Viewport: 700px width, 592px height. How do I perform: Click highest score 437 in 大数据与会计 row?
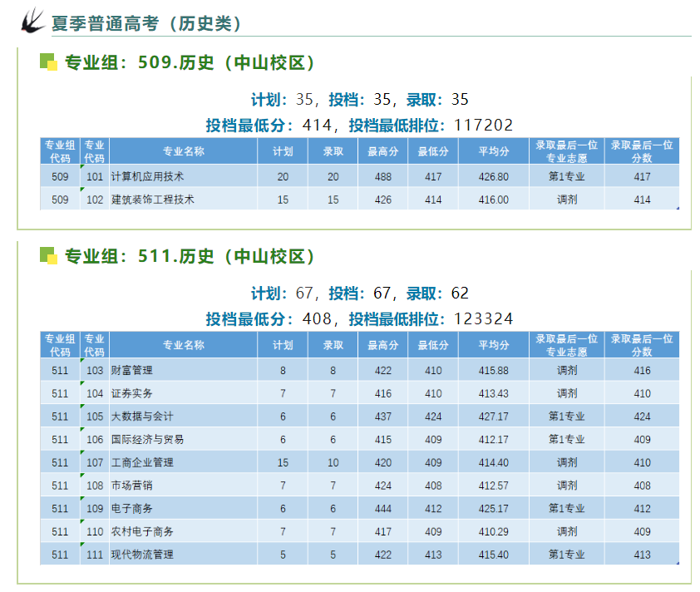[x=383, y=417]
